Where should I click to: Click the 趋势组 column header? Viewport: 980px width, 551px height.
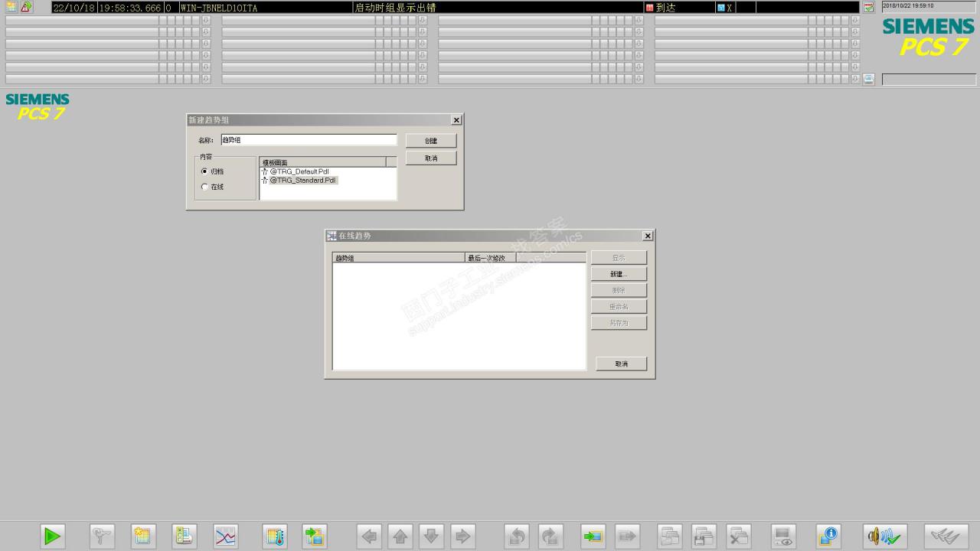pos(399,258)
